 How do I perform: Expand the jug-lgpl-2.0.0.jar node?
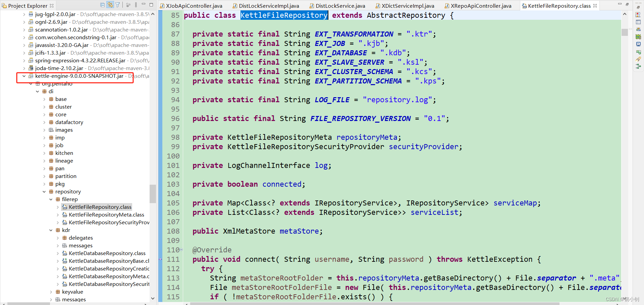point(24,14)
